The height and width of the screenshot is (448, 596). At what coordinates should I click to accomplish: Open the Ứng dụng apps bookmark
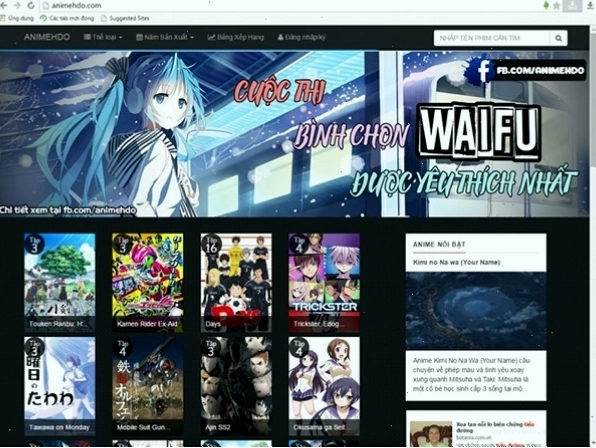17,18
